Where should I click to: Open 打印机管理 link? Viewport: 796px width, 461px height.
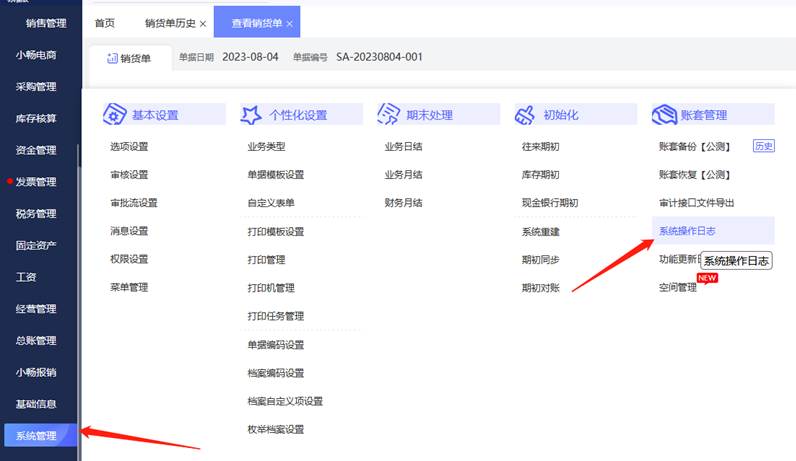(x=271, y=288)
